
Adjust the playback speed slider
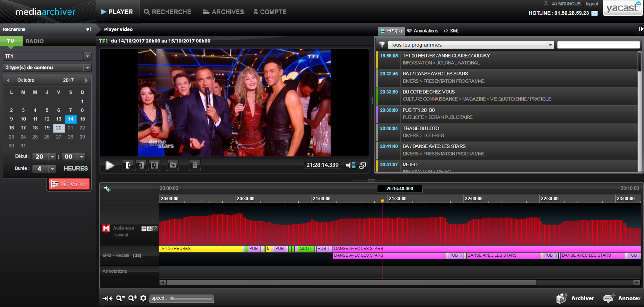pyautogui.click(x=172, y=299)
